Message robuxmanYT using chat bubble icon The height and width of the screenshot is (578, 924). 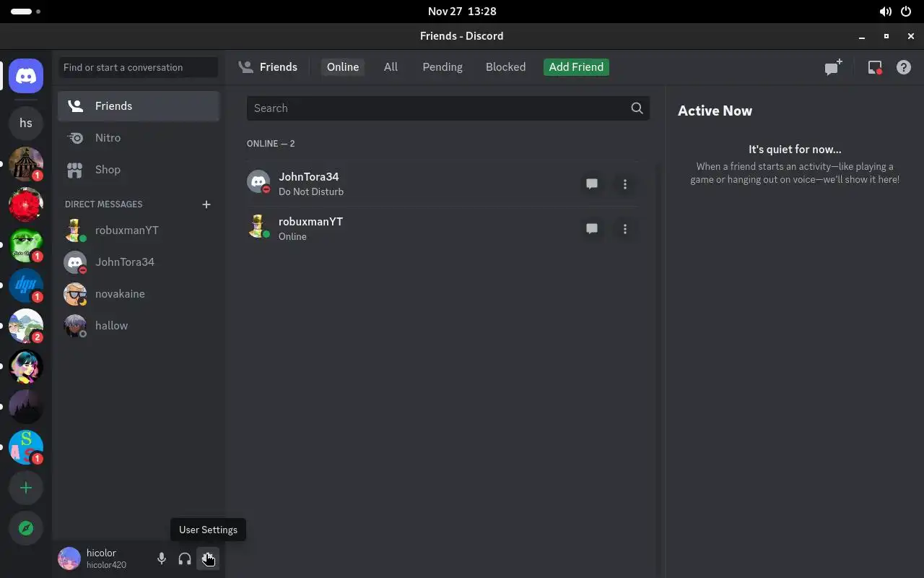coord(592,229)
